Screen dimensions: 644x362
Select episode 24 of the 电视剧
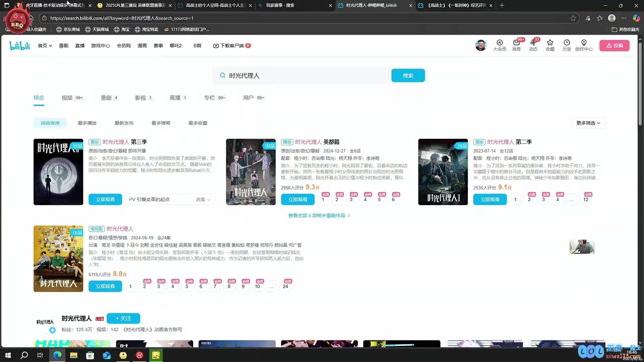[285, 286]
